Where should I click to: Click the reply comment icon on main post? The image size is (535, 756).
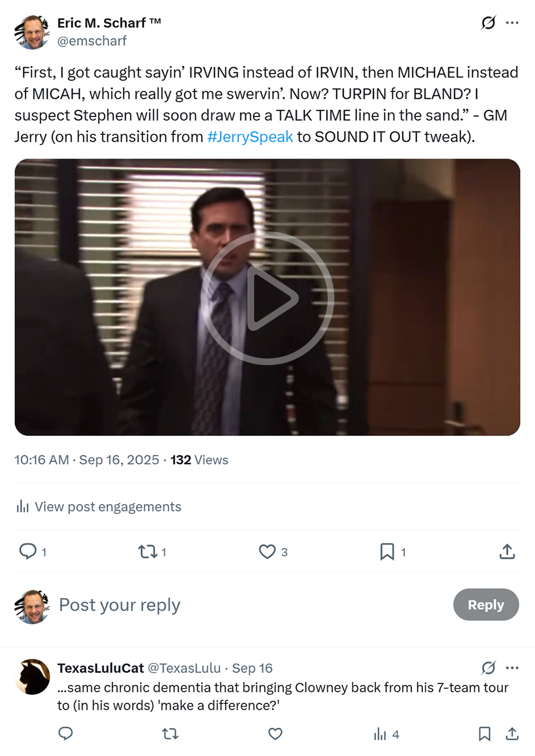[28, 551]
